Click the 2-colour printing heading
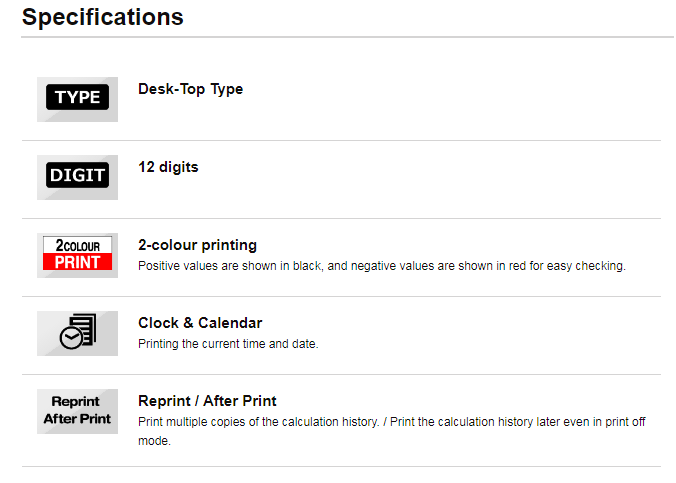The image size is (676, 483). click(x=197, y=245)
